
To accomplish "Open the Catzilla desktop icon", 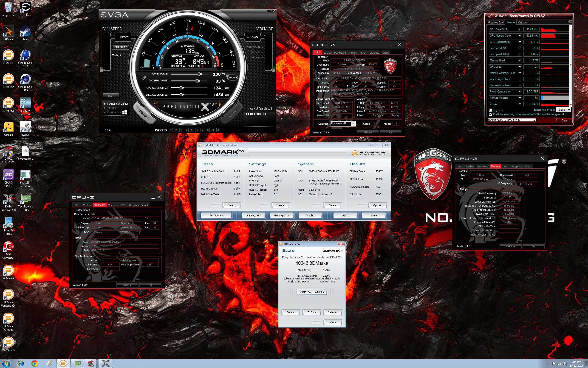I will pyautogui.click(x=8, y=129).
